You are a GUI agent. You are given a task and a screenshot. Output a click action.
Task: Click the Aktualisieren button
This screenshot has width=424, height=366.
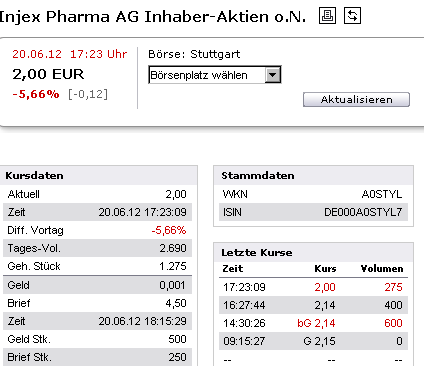[x=356, y=99]
